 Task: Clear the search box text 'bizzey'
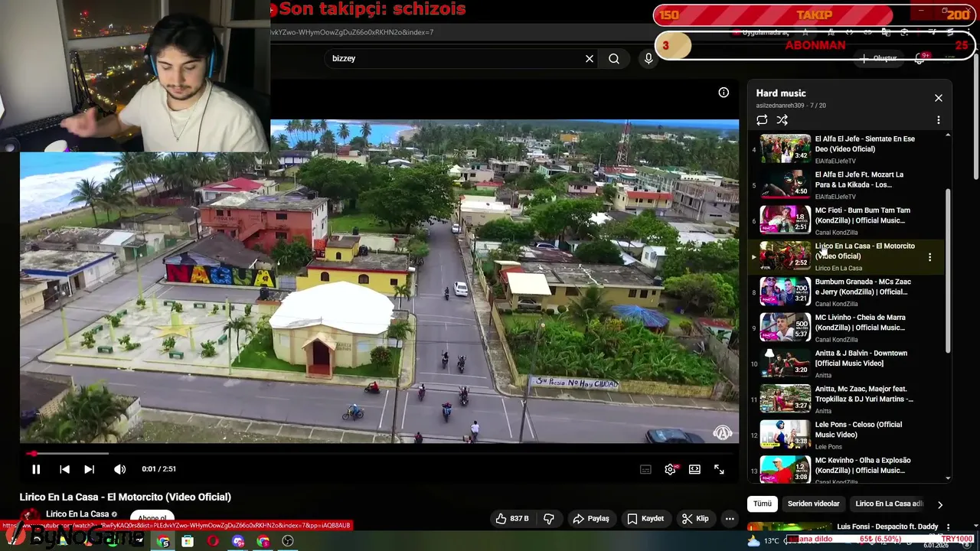coord(590,59)
